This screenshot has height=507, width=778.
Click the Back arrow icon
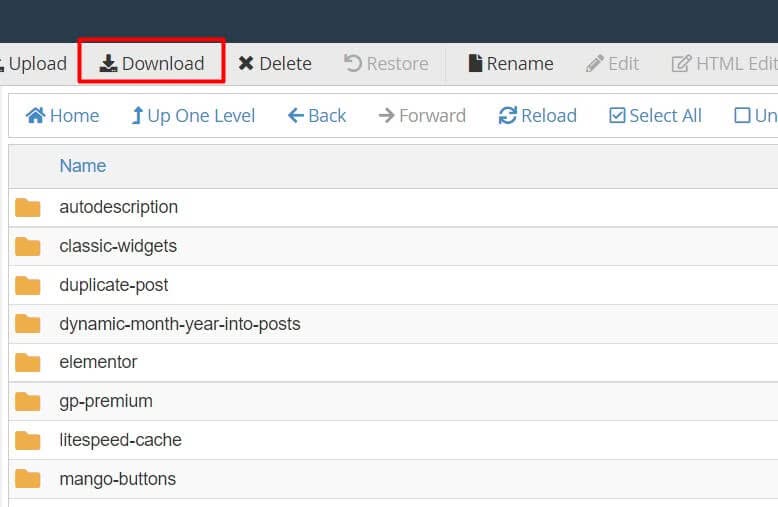pos(296,116)
